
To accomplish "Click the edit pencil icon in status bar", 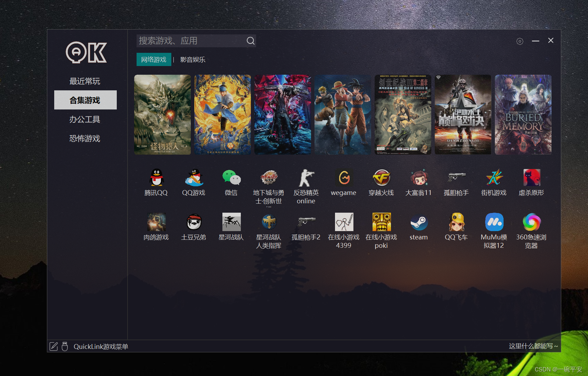I will point(54,346).
